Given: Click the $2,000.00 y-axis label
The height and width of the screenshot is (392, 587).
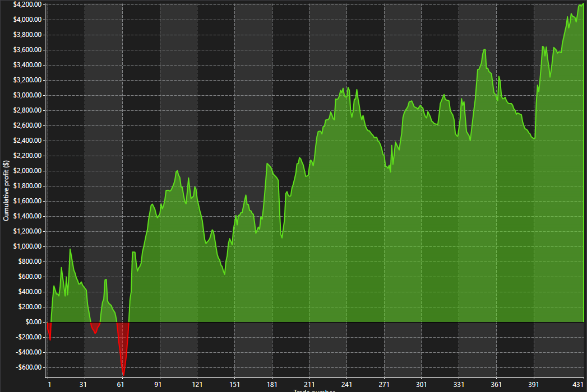Looking at the screenshot, I should tap(27, 171).
